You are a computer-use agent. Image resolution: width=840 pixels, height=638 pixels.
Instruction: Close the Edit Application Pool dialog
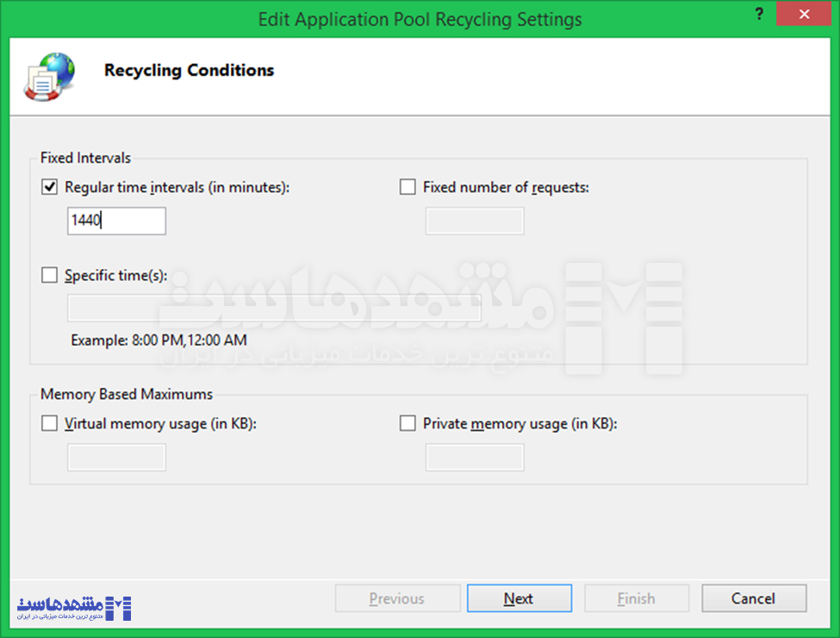pyautogui.click(x=804, y=14)
